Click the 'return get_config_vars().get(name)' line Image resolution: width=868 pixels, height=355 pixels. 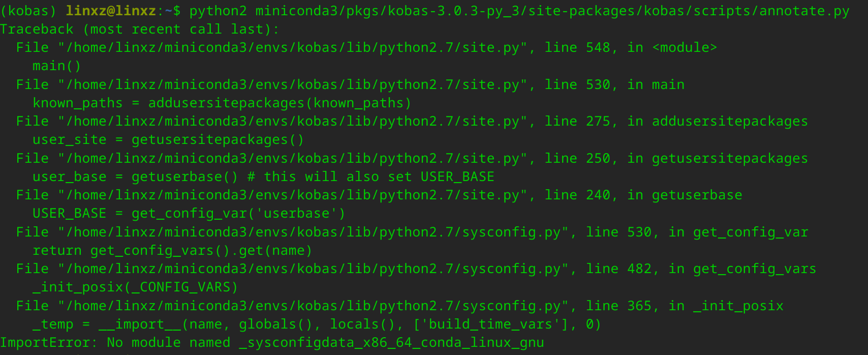tap(172, 251)
